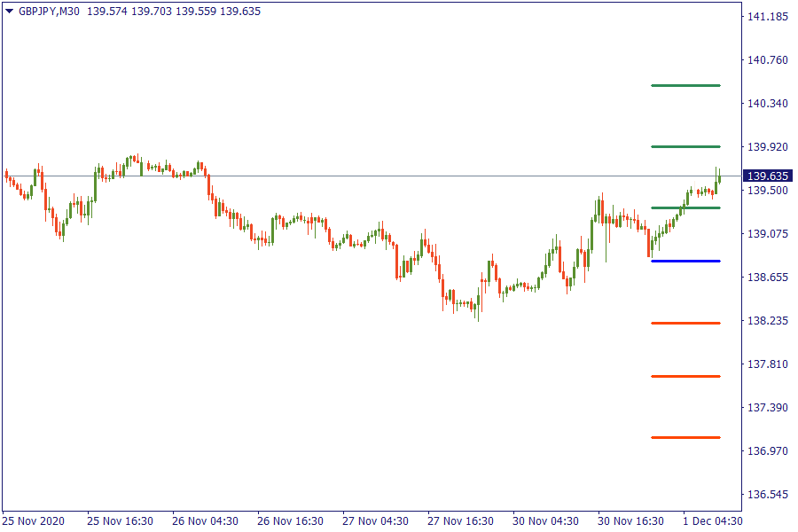This screenshot has width=798, height=532.
Task: Click the 136.545 price axis label
Action: 768,494
